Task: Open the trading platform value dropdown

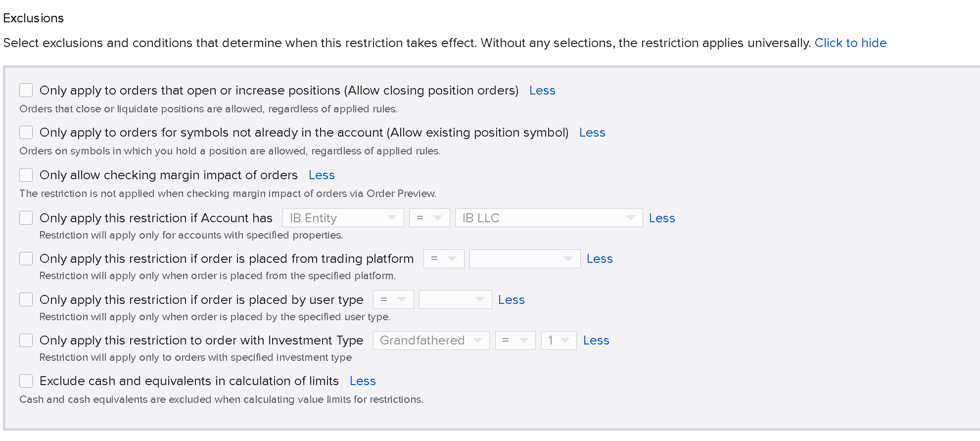Action: coord(524,259)
